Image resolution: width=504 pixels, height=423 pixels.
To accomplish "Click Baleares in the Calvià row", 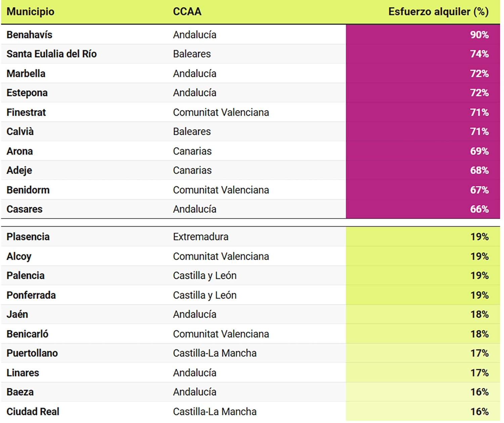I will (x=192, y=131).
